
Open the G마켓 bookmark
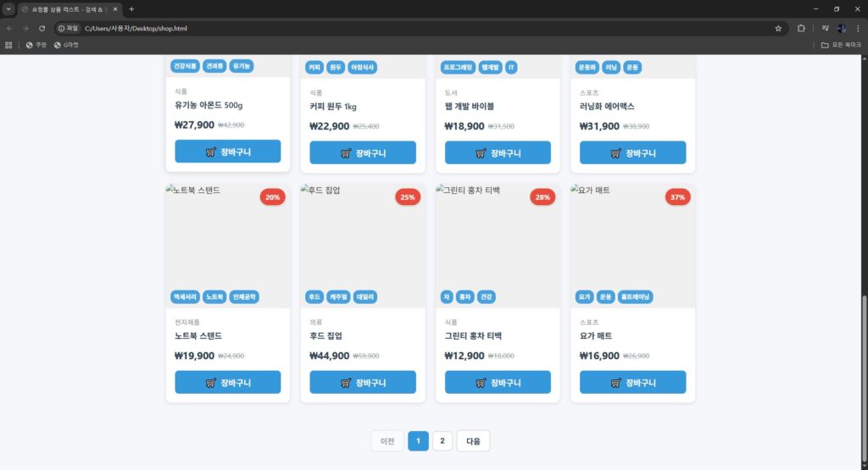point(66,45)
